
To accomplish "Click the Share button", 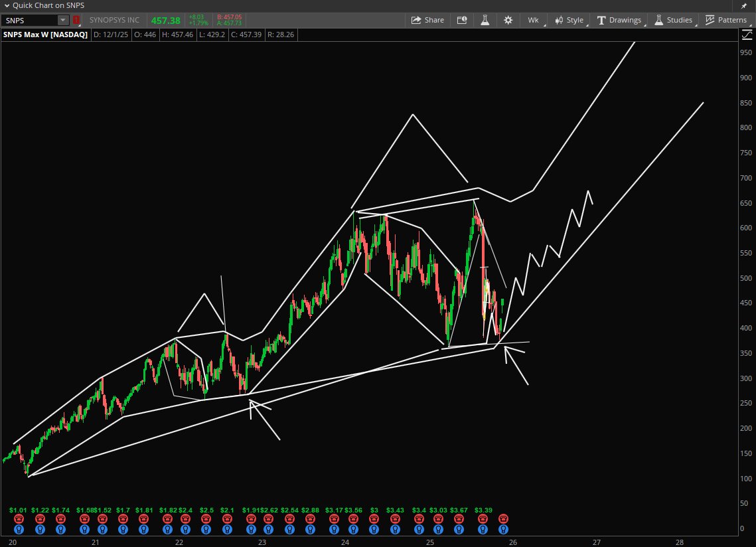I will [x=427, y=21].
